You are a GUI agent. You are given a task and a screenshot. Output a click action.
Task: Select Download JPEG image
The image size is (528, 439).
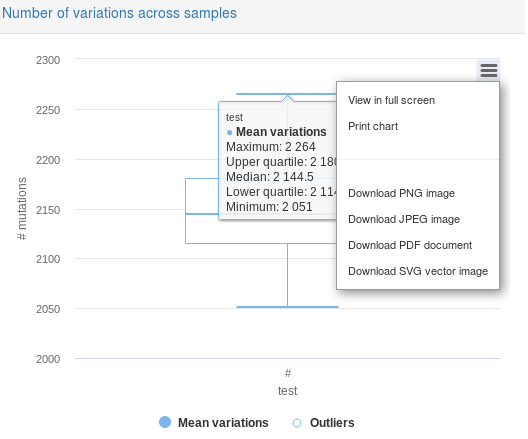pyautogui.click(x=404, y=219)
